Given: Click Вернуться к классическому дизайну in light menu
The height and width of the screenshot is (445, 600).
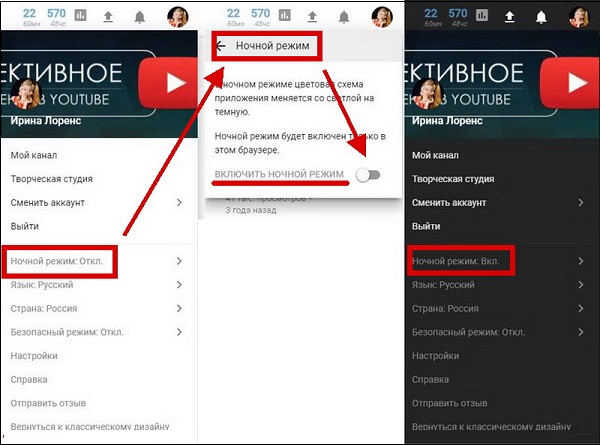Looking at the screenshot, I should point(90,427).
